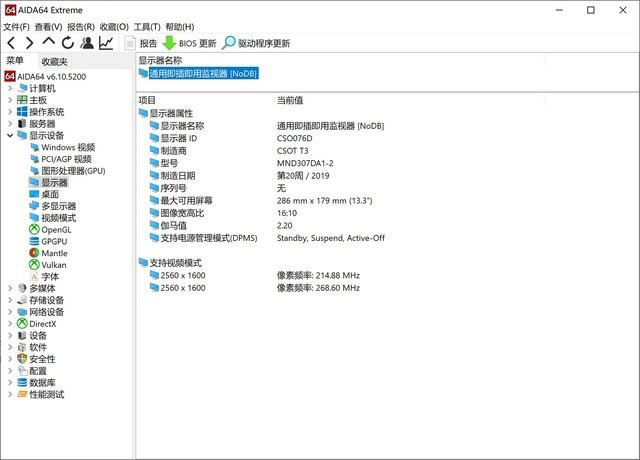Expand the 计算机 tree node
640x460 pixels.
point(10,88)
